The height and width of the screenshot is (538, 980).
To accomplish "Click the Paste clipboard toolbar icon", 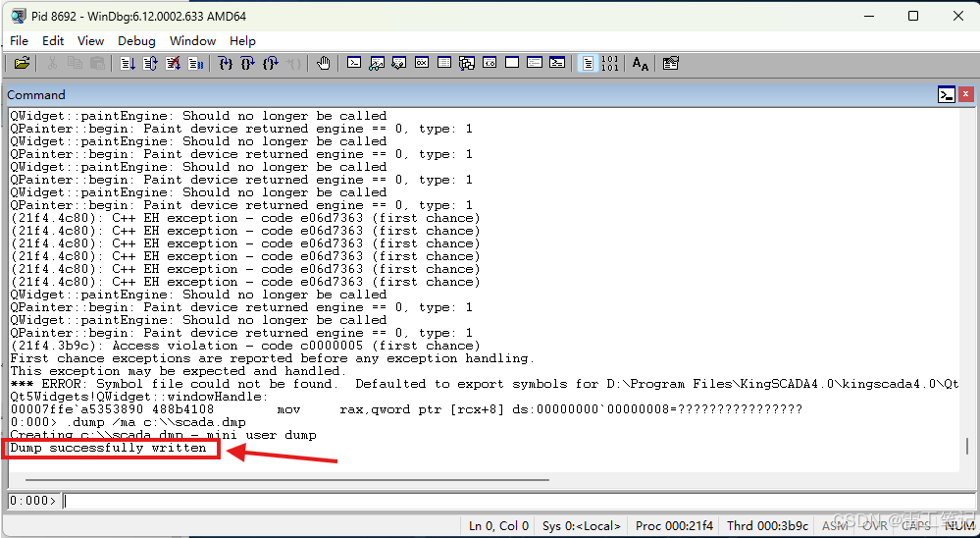I will tap(97, 63).
